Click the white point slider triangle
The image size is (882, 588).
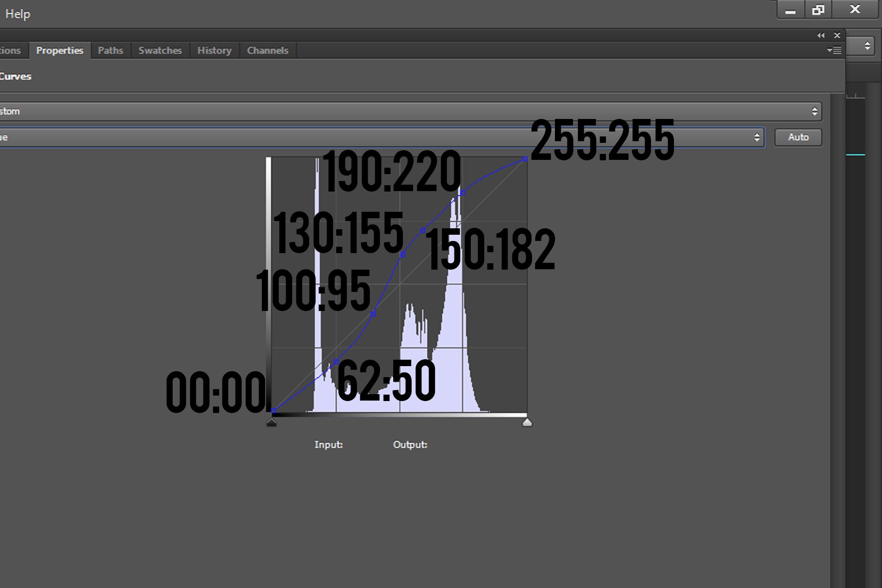click(x=527, y=422)
